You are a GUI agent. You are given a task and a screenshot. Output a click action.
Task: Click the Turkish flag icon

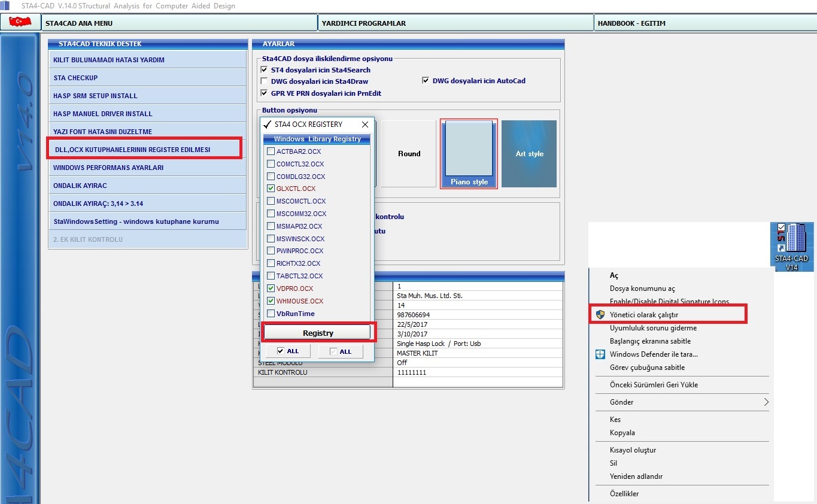tap(20, 23)
